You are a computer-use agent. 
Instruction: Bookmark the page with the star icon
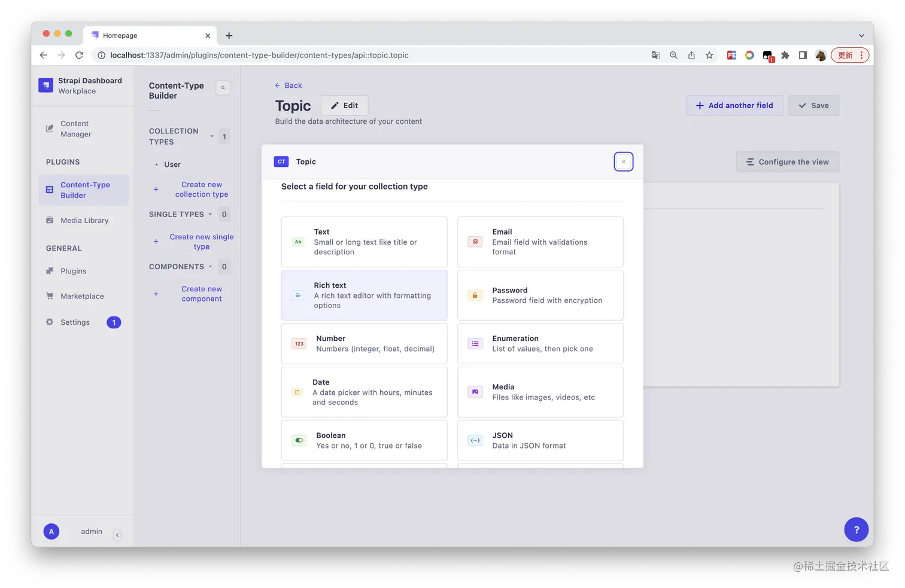click(709, 55)
